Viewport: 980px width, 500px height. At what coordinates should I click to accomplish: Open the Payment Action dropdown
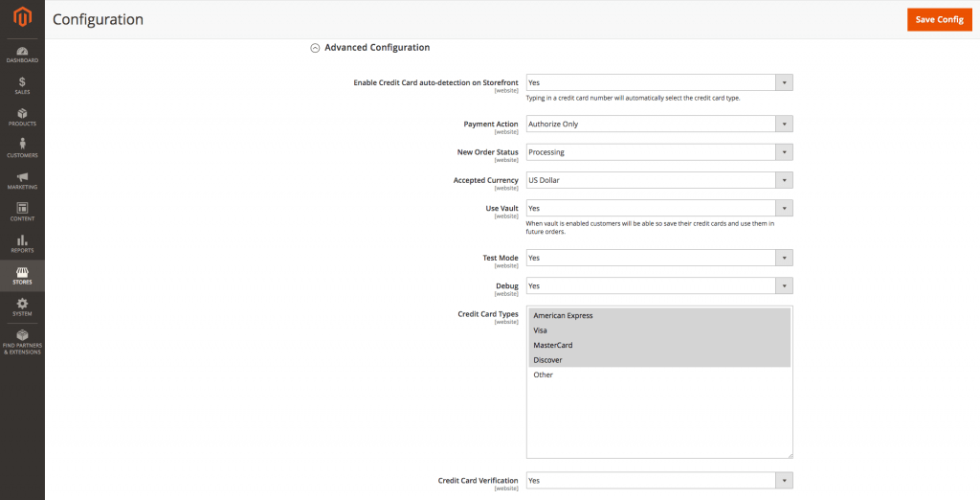658,124
